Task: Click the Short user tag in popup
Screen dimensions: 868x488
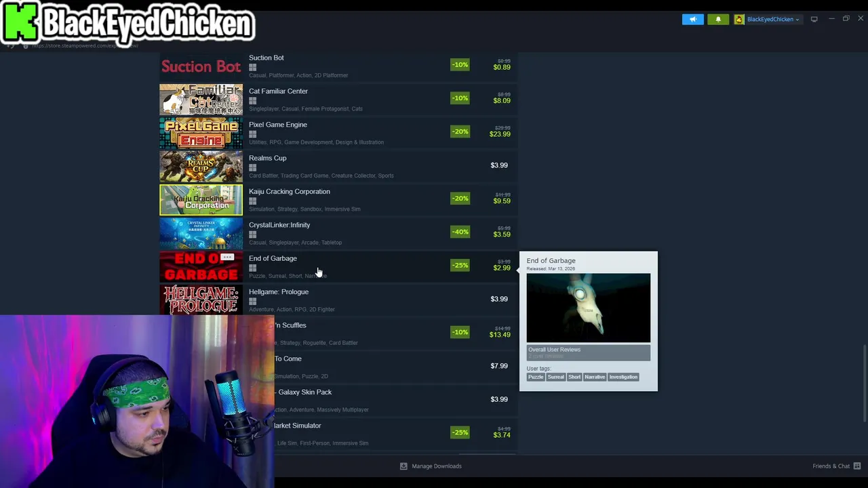Action: [574, 377]
